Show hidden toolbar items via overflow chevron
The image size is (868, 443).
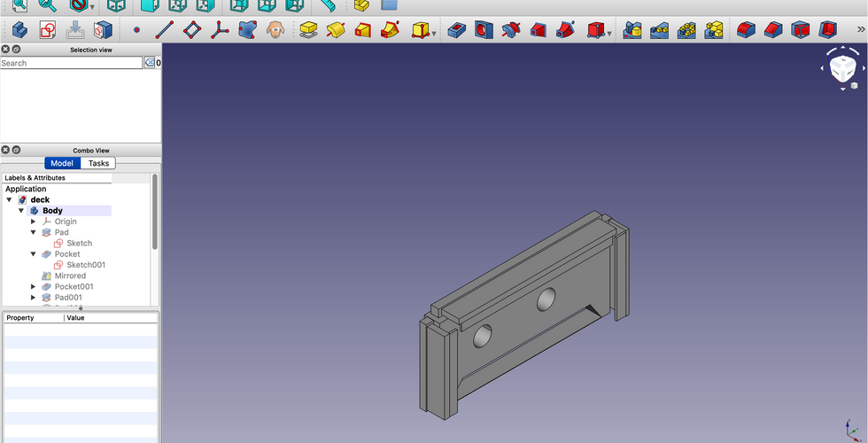(861, 29)
